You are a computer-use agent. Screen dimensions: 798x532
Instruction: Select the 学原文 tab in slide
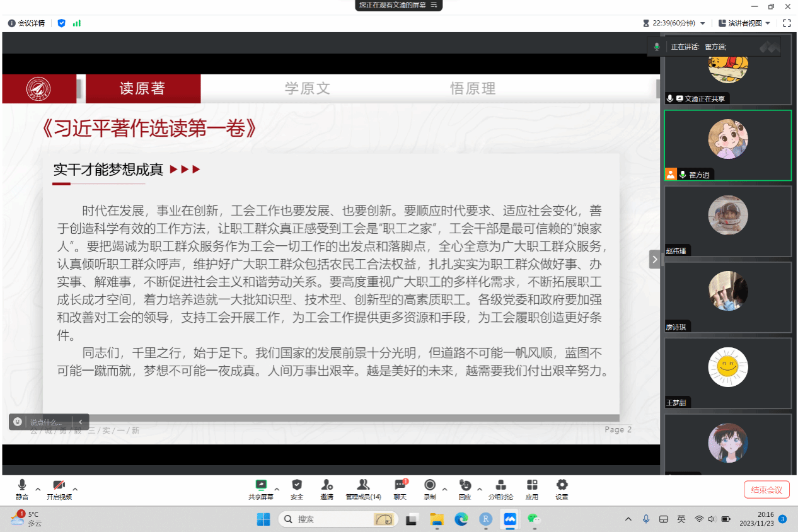(308, 89)
